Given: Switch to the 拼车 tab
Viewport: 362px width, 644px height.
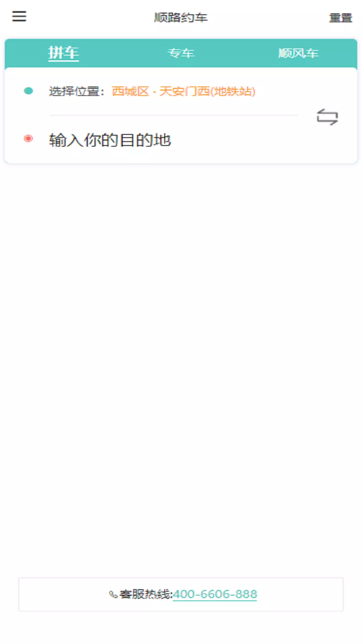Looking at the screenshot, I should click(63, 53).
